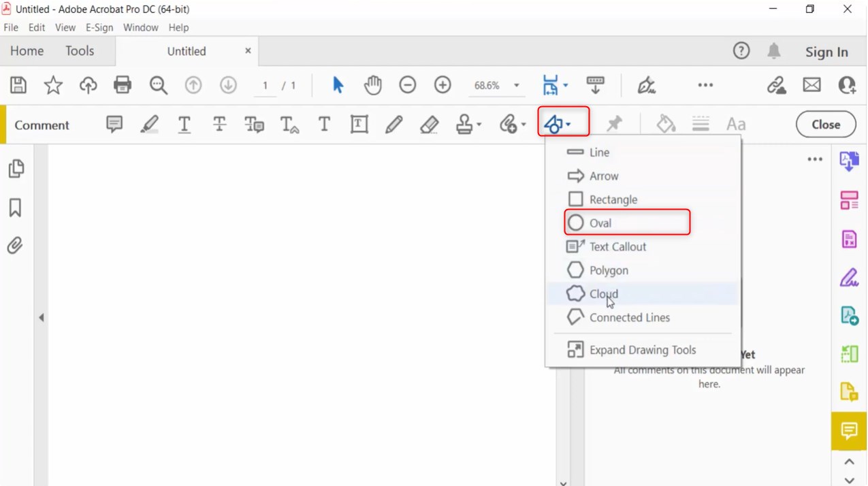Select the Highlight text tool
The height and width of the screenshot is (486, 868).
click(149, 125)
